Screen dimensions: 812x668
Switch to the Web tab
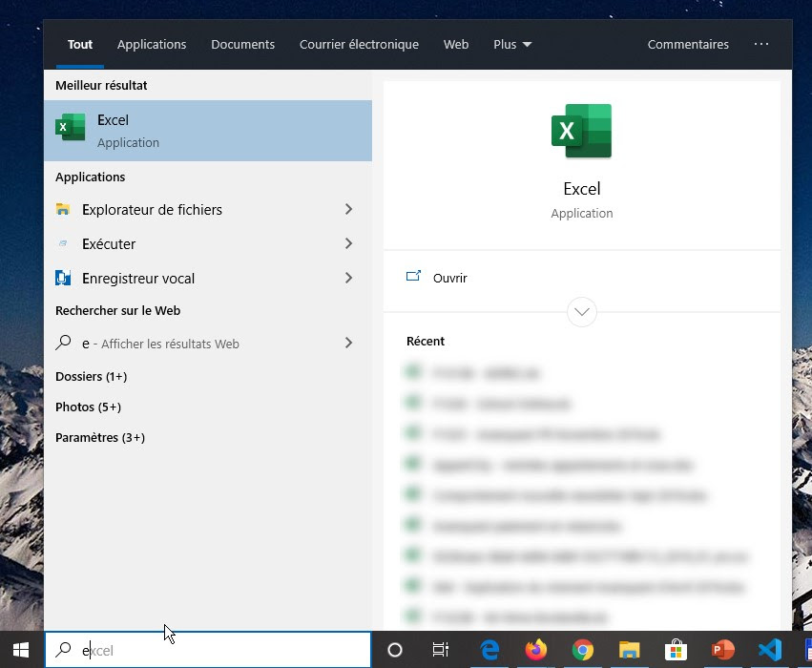pos(456,45)
